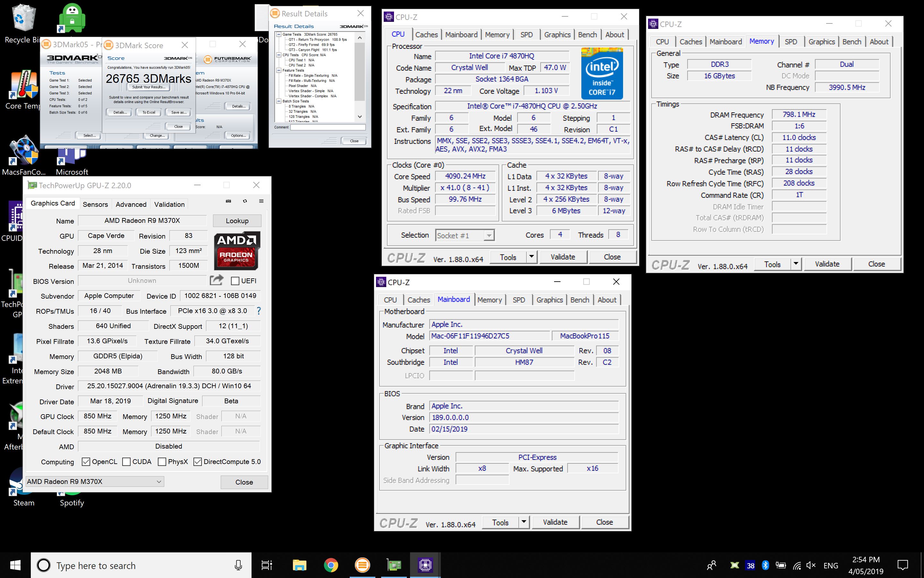The image size is (924, 578).
Task: Collapse the Batch Size Tests tree node
Action: coord(279,101)
